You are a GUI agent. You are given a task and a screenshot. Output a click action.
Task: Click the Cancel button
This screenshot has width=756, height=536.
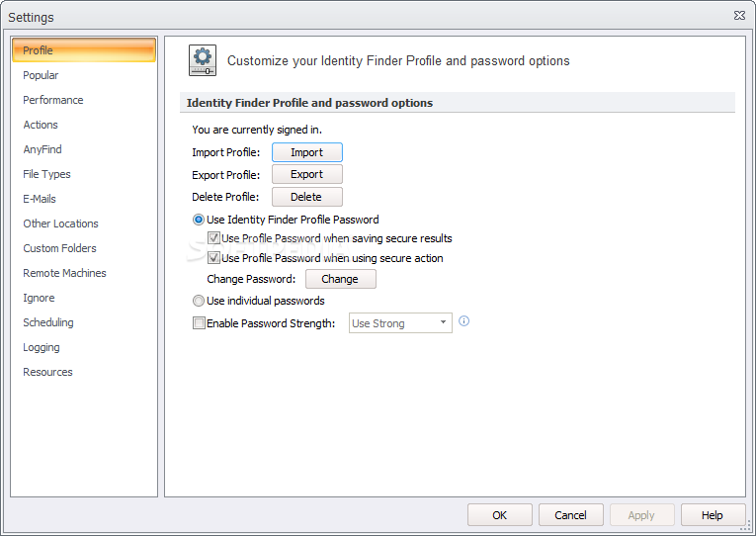pos(571,515)
